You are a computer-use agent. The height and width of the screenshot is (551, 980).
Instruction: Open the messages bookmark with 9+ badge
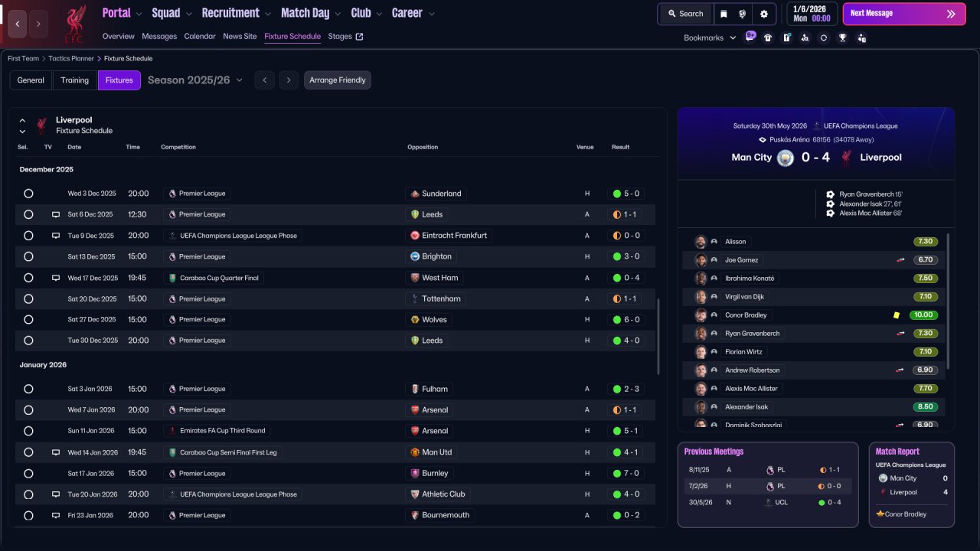(x=750, y=37)
